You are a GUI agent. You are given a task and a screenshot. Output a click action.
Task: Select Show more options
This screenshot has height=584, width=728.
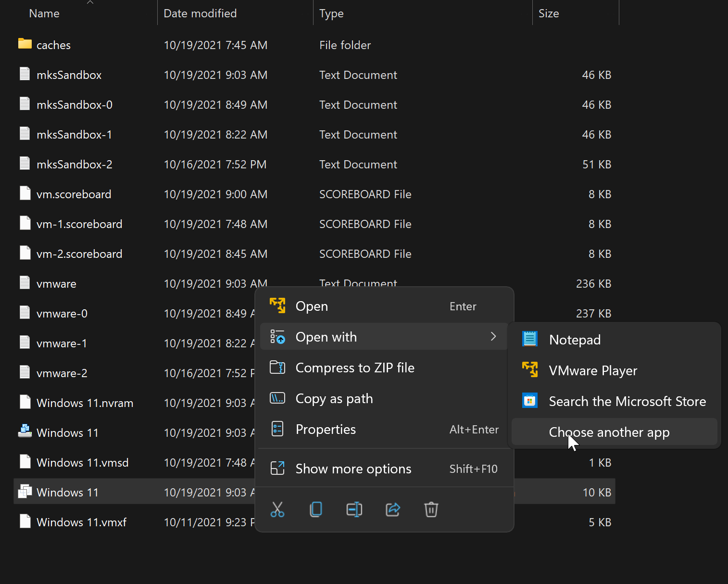(x=385, y=469)
